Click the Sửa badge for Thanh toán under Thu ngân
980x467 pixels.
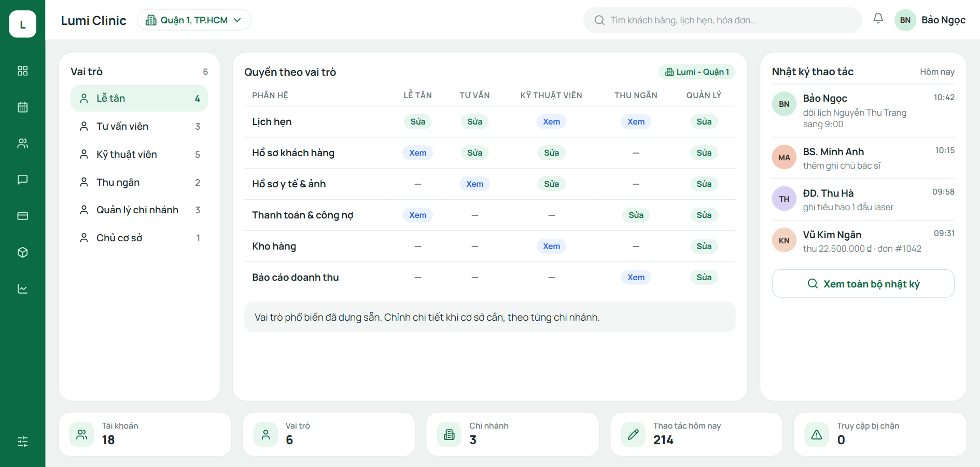pos(636,215)
